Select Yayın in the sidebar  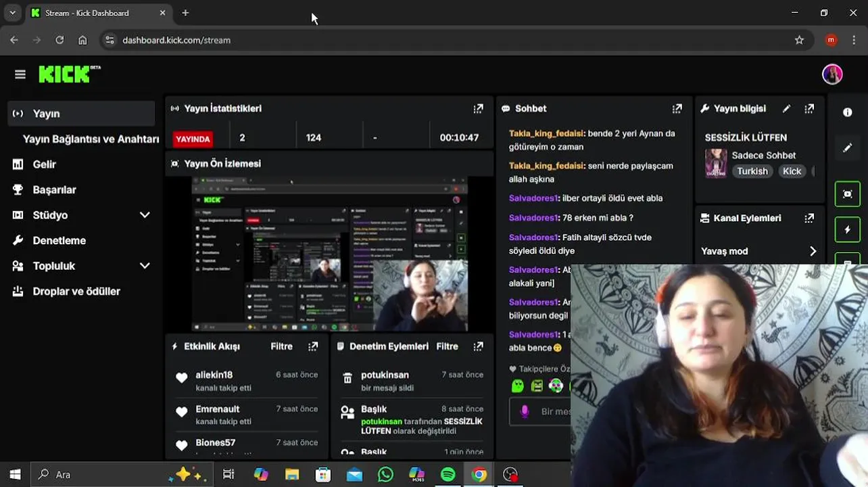point(81,114)
